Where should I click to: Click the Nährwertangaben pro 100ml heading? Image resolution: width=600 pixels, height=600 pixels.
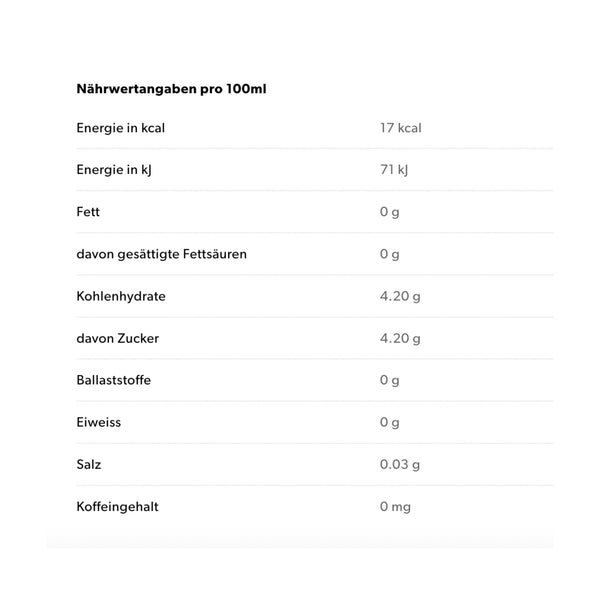click(171, 89)
